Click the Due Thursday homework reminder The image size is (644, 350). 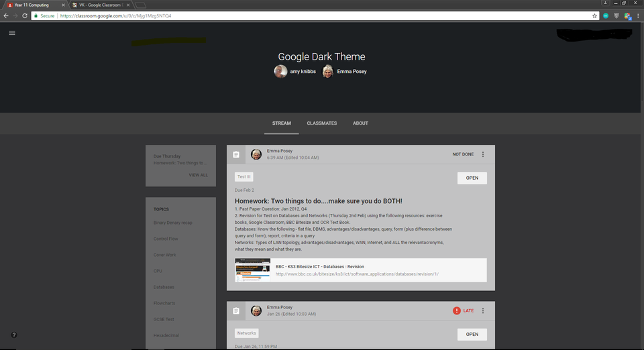pyautogui.click(x=180, y=160)
